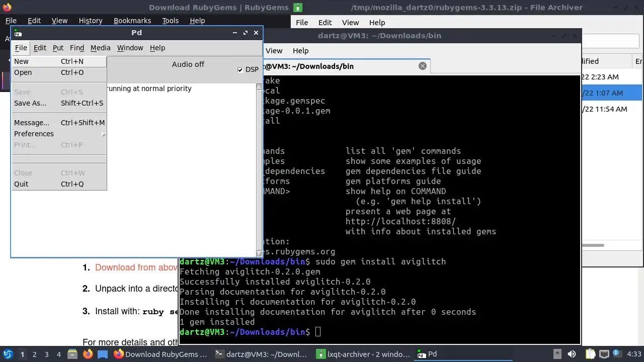Open Firefox Bookmarks menu
The height and width of the screenshot is (362, 644).
(x=132, y=21)
